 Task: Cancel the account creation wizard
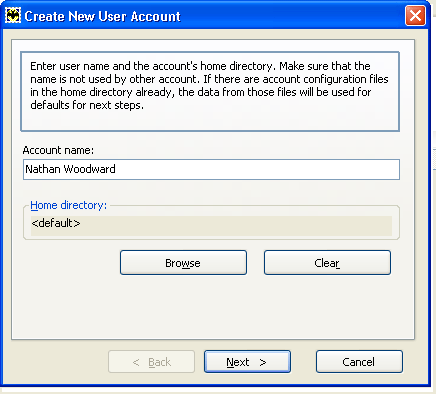click(x=359, y=362)
